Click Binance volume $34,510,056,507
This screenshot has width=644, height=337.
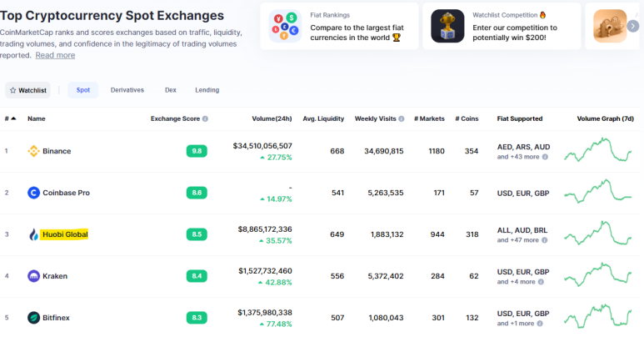coord(262,146)
